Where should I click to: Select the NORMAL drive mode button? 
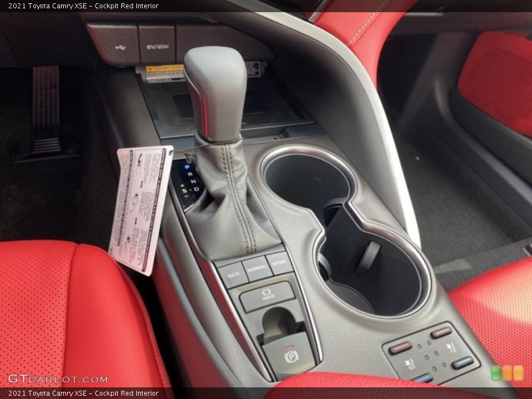[x=257, y=268]
